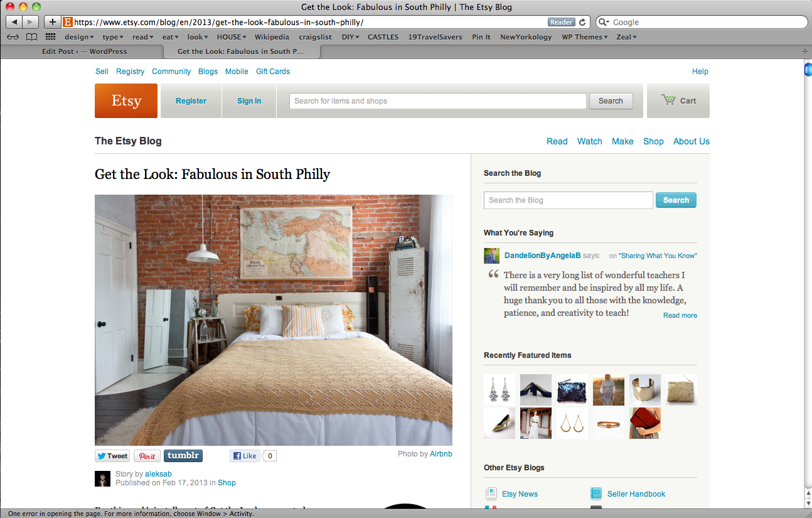Open the HOUSE bookmarks dropdown
This screenshot has height=518, width=812.
click(x=232, y=37)
